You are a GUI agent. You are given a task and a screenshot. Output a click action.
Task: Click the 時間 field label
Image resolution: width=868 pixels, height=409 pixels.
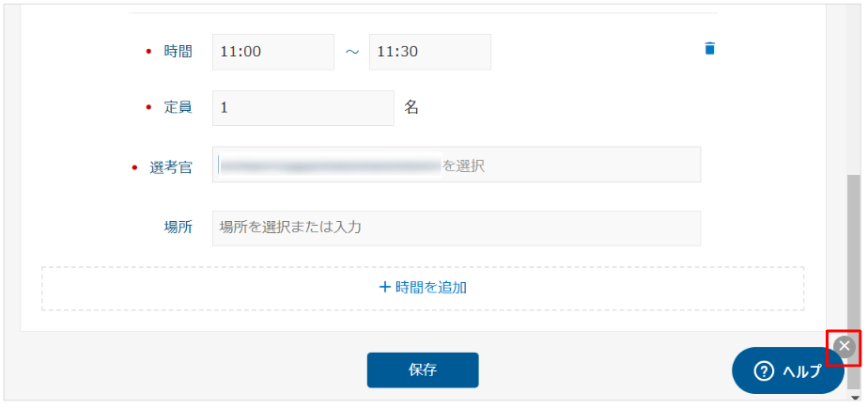[x=178, y=52]
